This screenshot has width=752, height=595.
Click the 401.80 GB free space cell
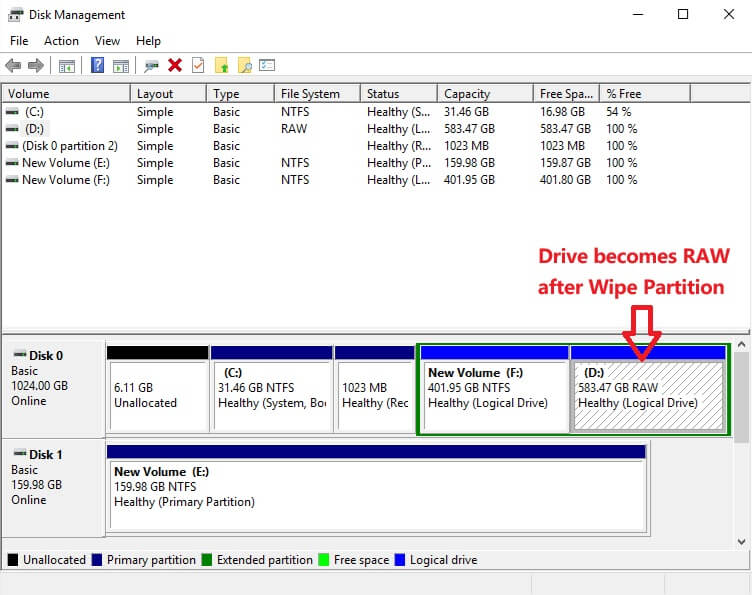click(565, 180)
